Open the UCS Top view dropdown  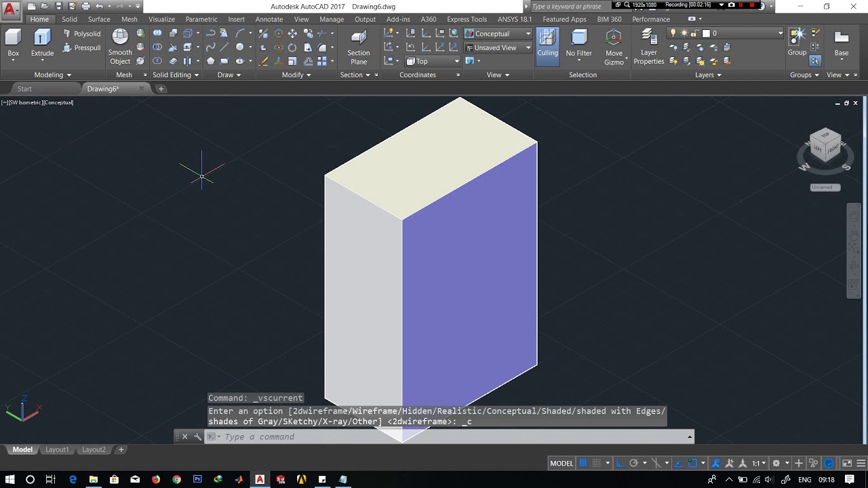tap(433, 61)
